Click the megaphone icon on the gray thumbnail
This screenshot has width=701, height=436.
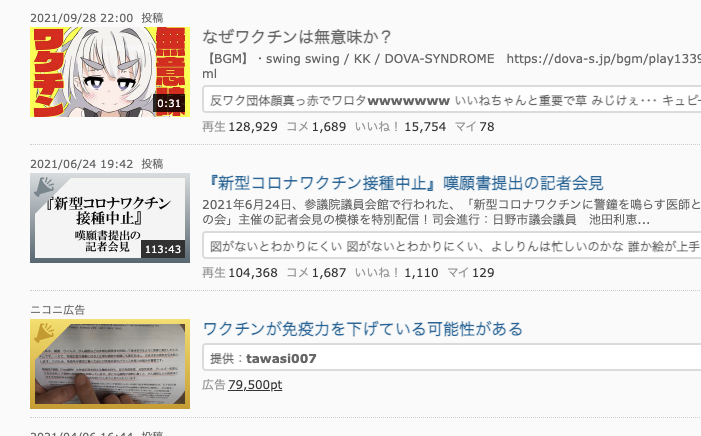pos(44,186)
